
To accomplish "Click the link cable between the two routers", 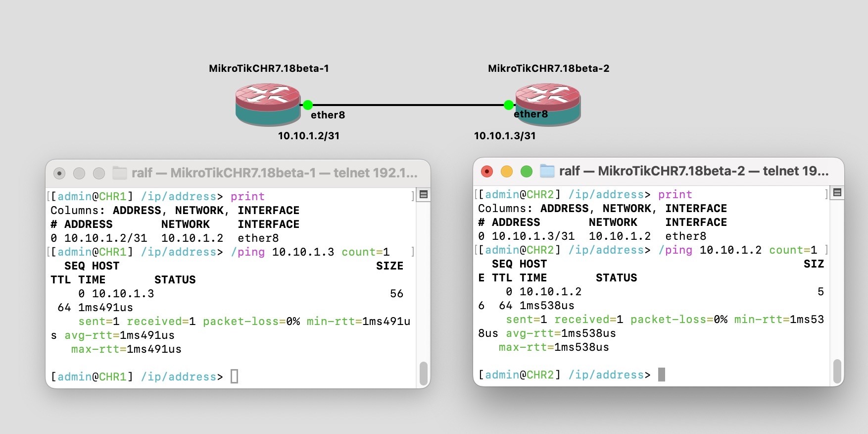I will point(408,105).
